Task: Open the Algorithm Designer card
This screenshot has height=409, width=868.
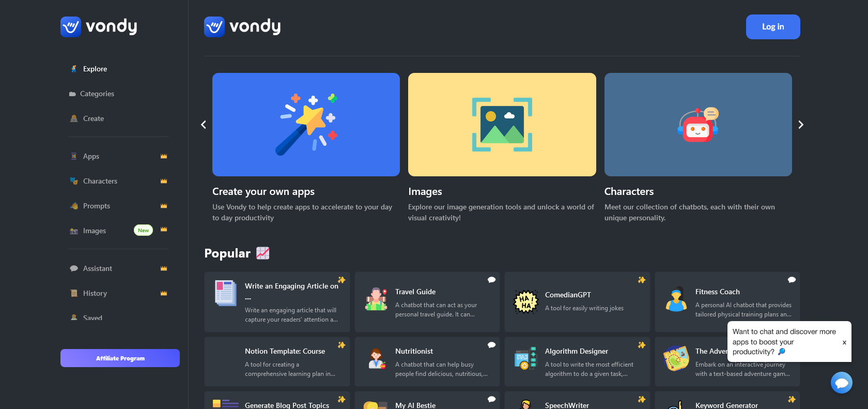Action: click(577, 361)
